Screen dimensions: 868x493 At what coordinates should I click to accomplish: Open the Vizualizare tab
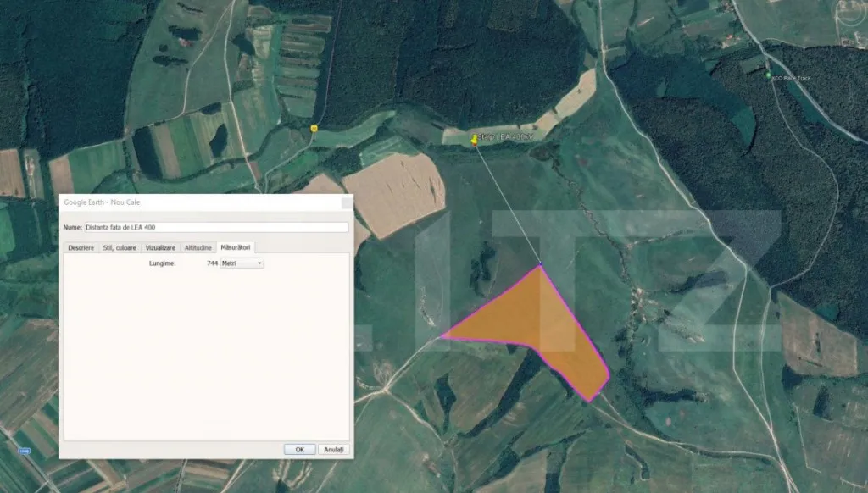tap(160, 247)
